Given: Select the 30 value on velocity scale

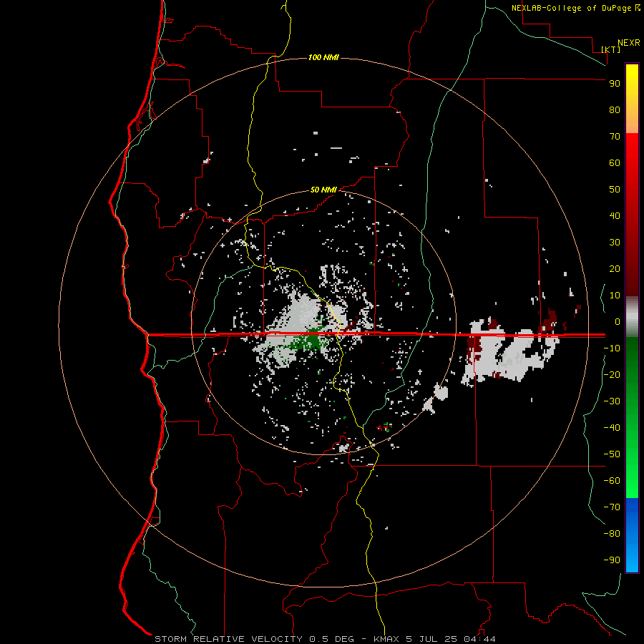Looking at the screenshot, I should pos(615,243).
